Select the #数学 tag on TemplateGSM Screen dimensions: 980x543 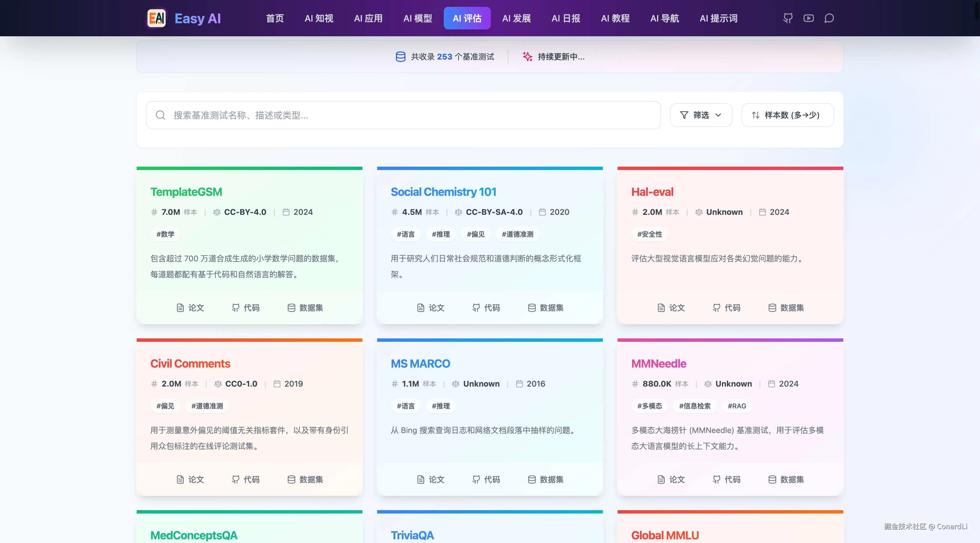pyautogui.click(x=165, y=234)
